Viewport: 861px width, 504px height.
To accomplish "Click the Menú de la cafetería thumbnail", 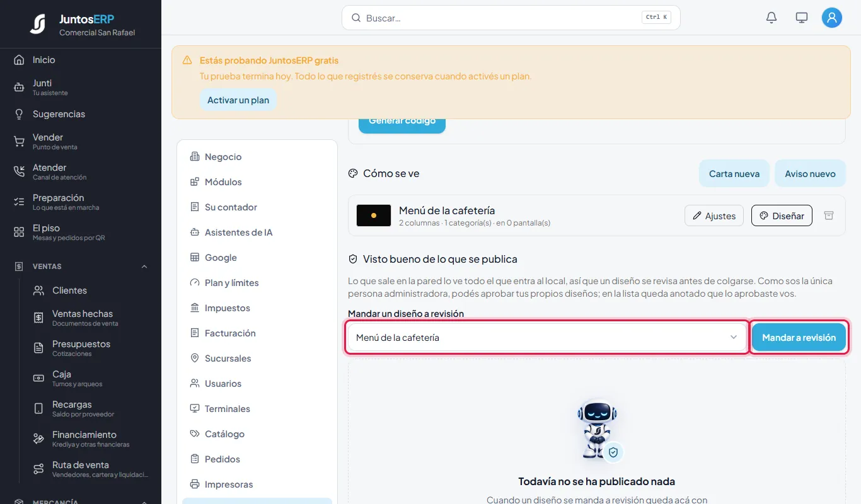I will click(x=374, y=215).
